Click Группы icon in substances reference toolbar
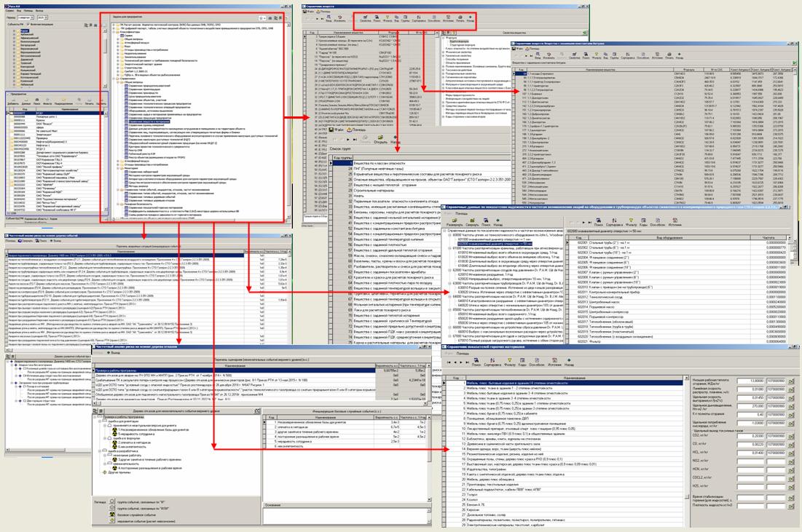Image resolution: width=802 pixels, height=532 pixels. click(404, 20)
